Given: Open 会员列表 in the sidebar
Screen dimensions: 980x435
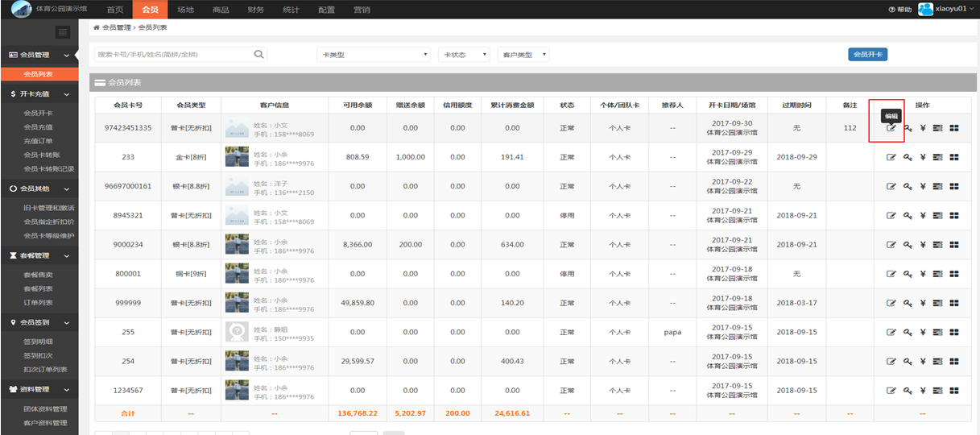Looking at the screenshot, I should tap(39, 74).
